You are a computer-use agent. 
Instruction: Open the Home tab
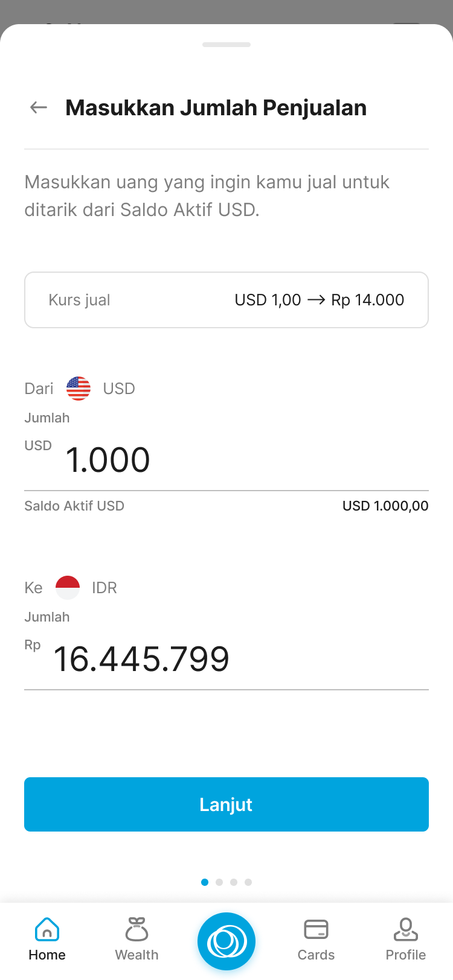click(47, 940)
